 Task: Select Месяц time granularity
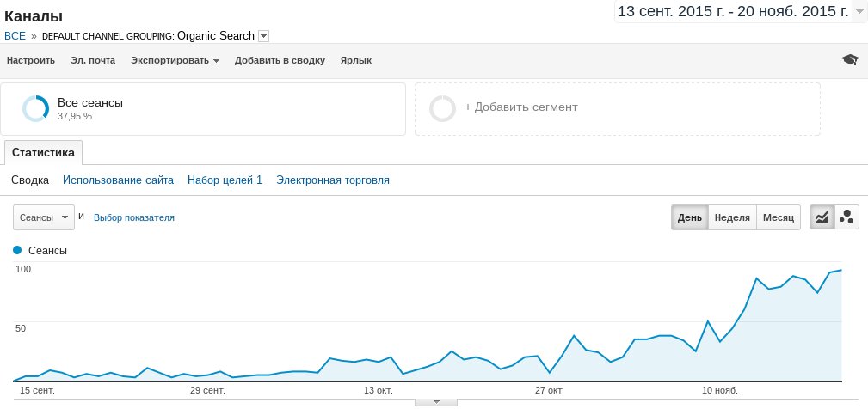(779, 217)
